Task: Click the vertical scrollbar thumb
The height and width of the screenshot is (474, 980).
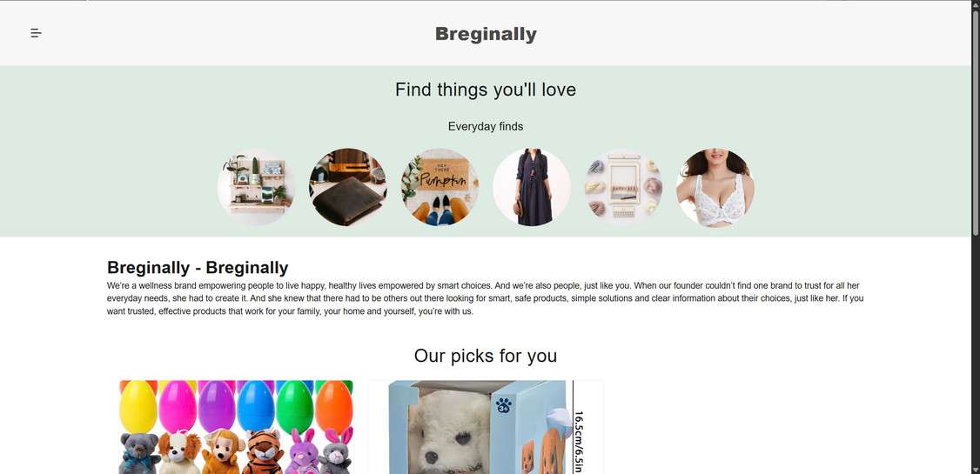Action: pos(975,123)
